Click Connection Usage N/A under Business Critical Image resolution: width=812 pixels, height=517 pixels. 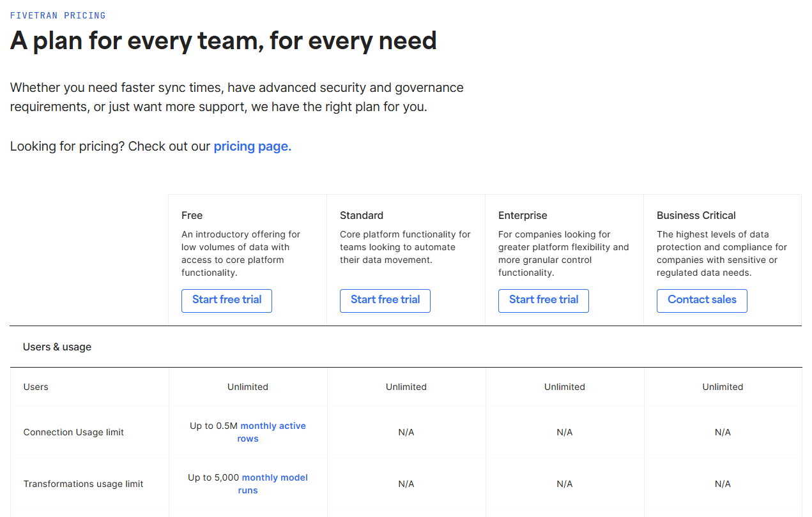click(723, 432)
